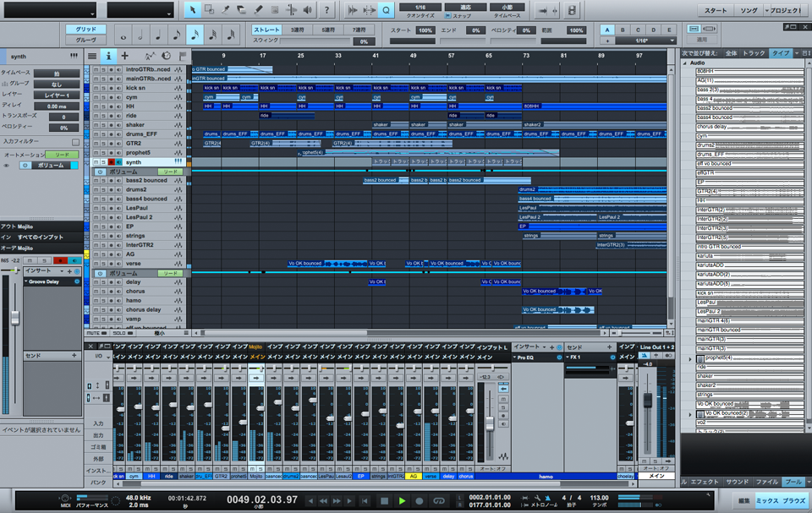
Task: Open the group dropdown in the inspector
Action: click(x=57, y=84)
